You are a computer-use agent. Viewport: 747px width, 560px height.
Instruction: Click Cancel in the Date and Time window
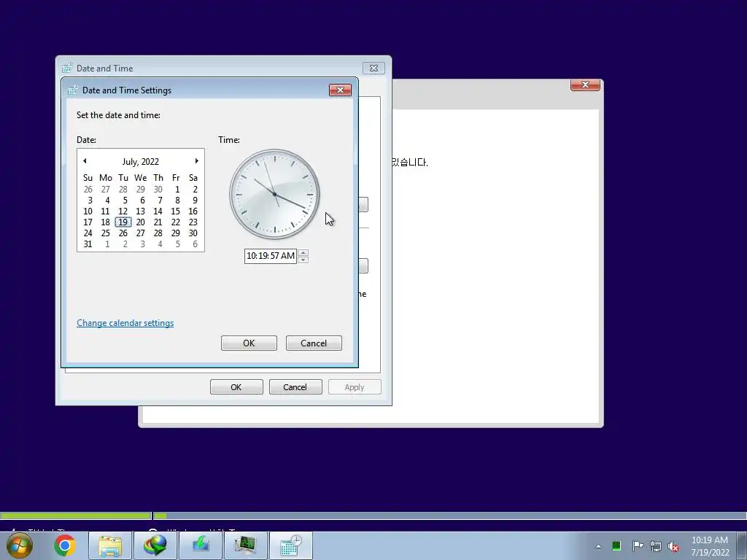295,386
